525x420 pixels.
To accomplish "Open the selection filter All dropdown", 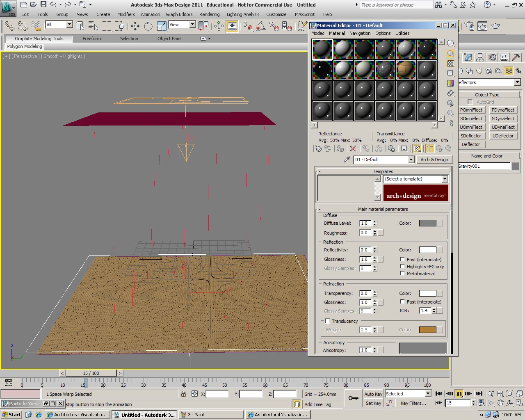I will pos(69,25).
